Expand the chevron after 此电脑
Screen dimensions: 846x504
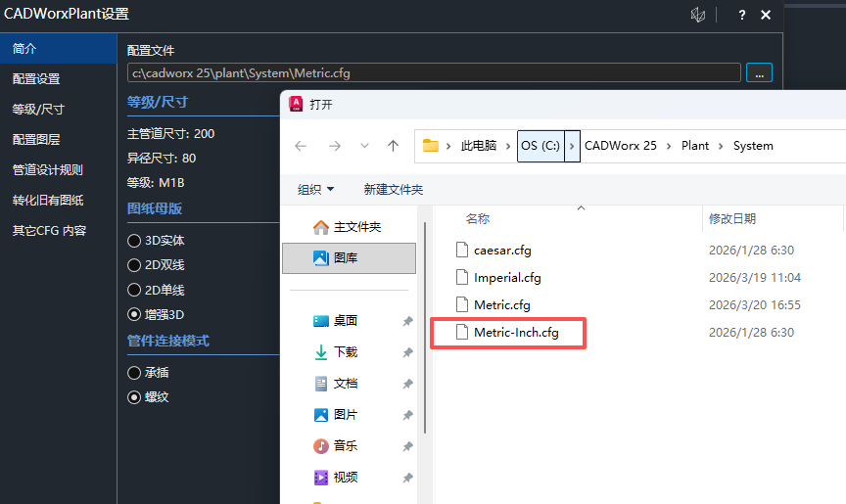tap(508, 146)
